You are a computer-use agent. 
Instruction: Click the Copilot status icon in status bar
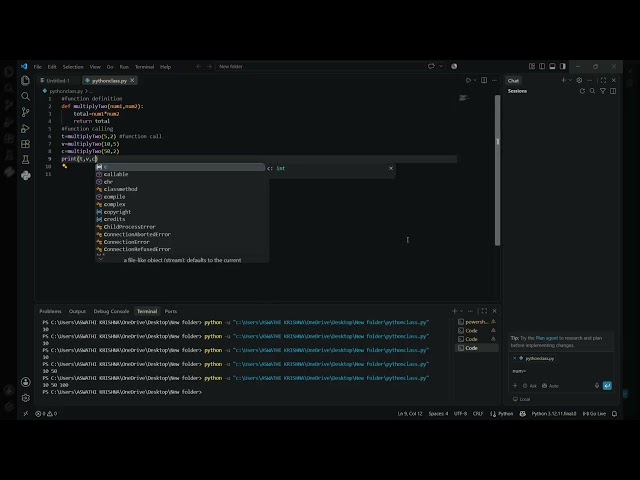[522, 413]
